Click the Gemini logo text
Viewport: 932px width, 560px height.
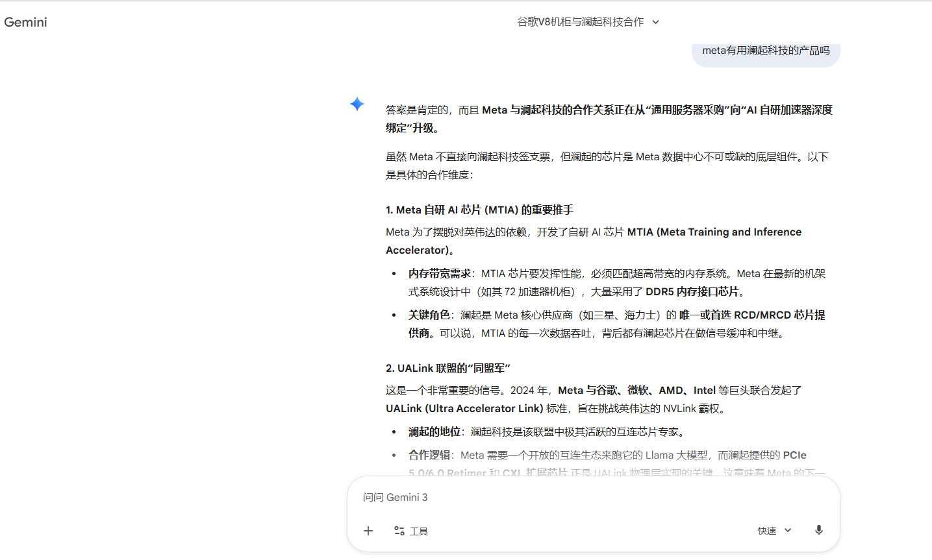(25, 22)
